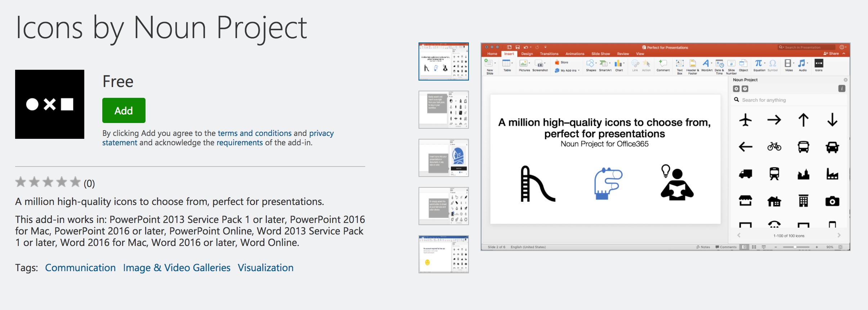Open the Animations ribbon tab
Screen dimensions: 868x310
[575, 54]
